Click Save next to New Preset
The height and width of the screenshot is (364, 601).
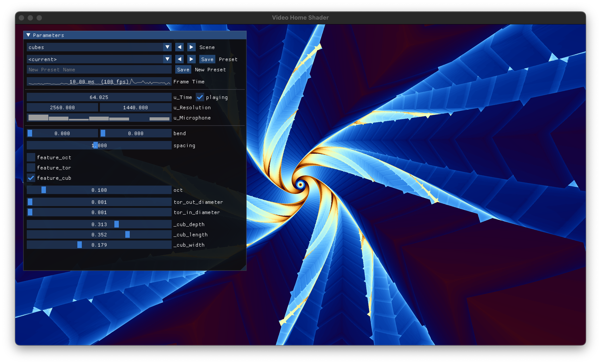(183, 70)
